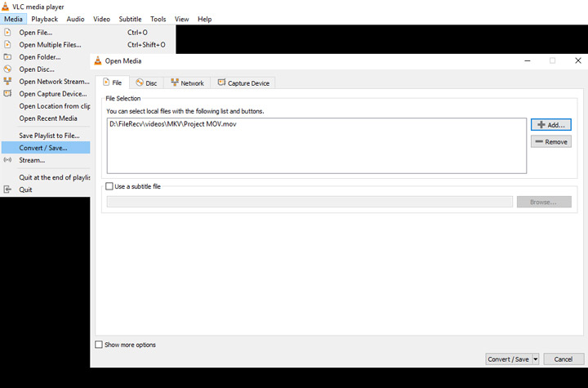Click the Stream broadcast icon in Media menu
Image resolution: width=588 pixels, height=388 pixels.
click(7, 160)
